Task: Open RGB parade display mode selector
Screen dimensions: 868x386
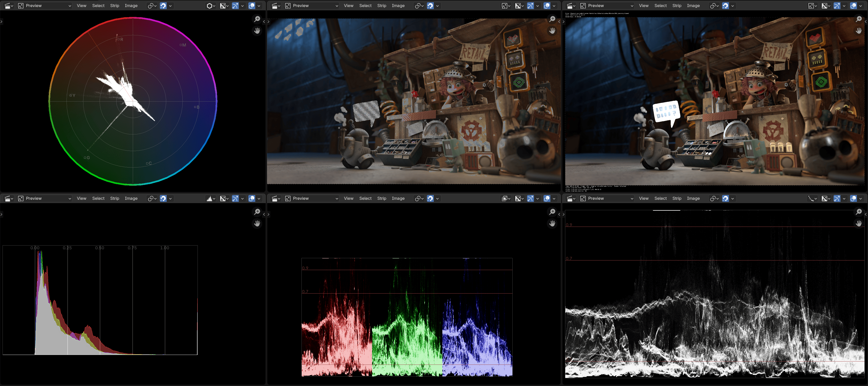Action: [x=506, y=199]
